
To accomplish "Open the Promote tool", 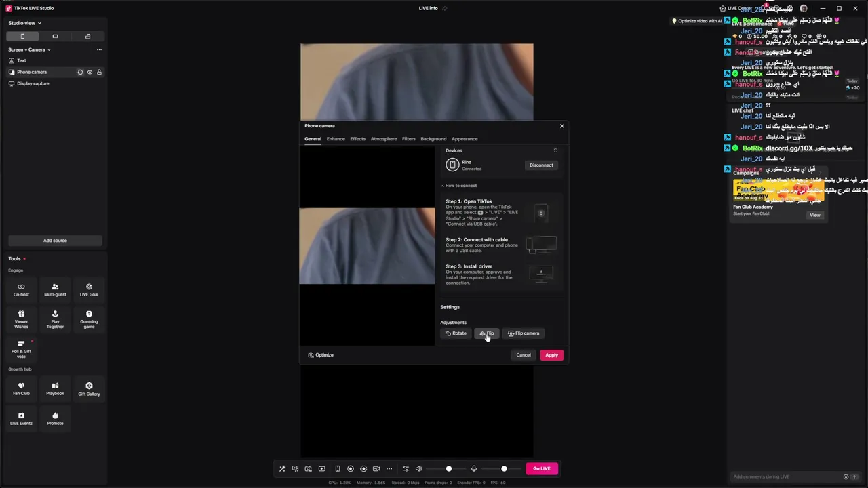I will 55,419.
